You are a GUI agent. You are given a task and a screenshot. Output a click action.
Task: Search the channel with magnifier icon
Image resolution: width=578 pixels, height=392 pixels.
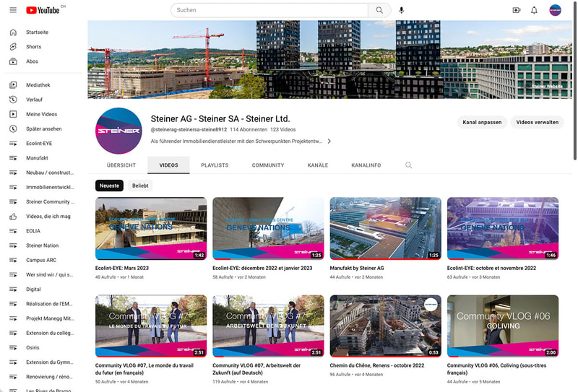click(409, 165)
